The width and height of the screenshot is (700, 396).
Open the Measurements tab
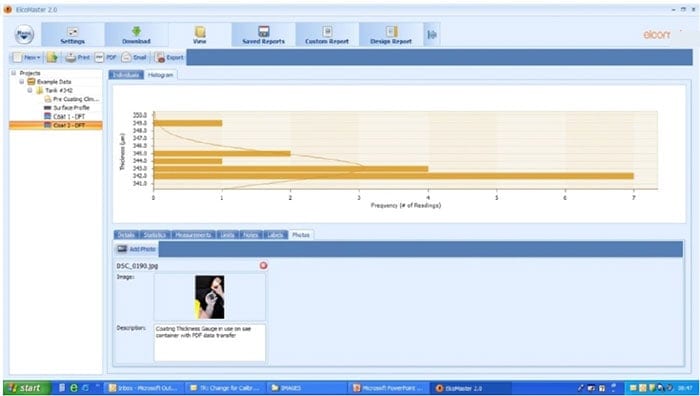tap(193, 235)
